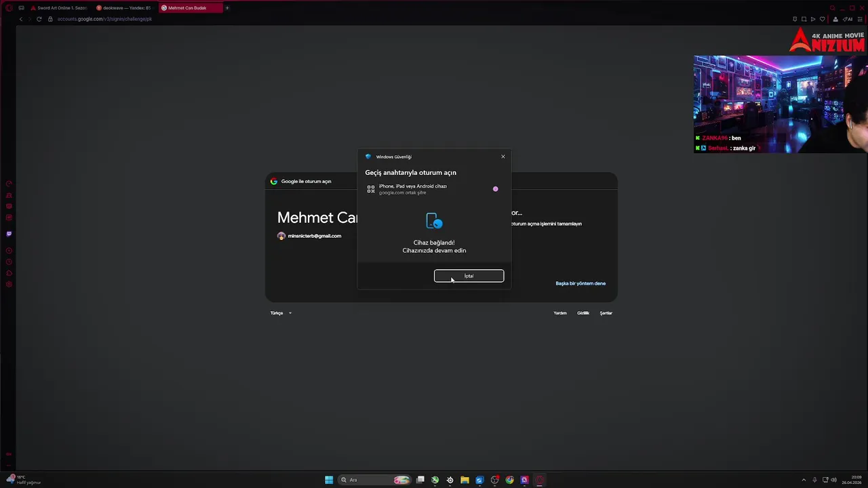Open the weather widget on taskbar

pyautogui.click(x=24, y=480)
